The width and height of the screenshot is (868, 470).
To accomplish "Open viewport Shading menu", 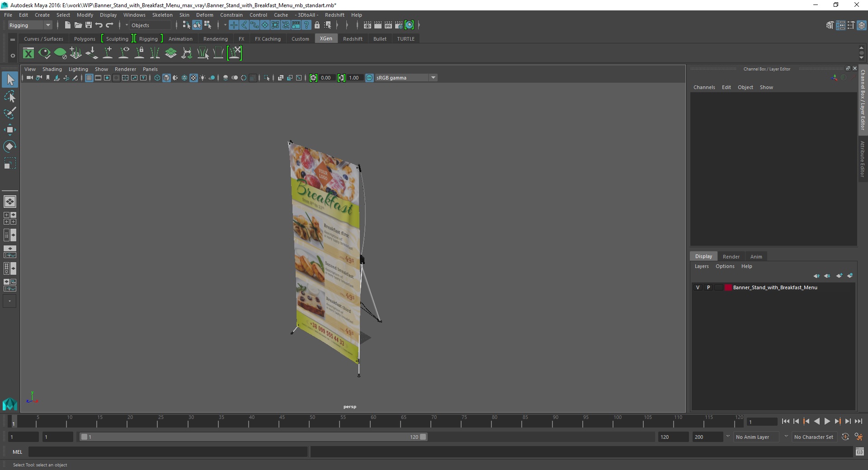I will [52, 69].
